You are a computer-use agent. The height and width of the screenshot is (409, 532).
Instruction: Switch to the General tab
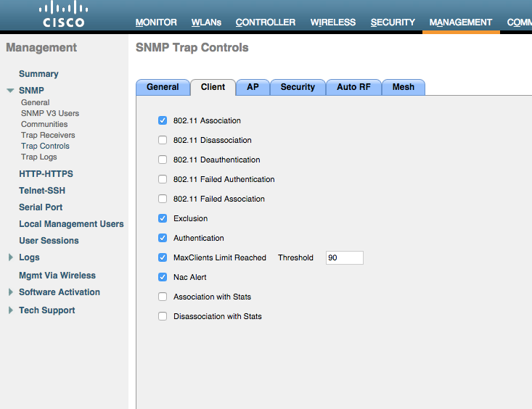pyautogui.click(x=163, y=87)
